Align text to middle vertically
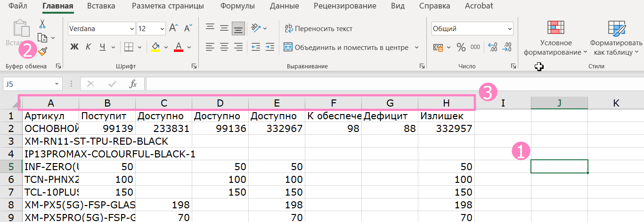The width and height of the screenshot is (644, 222). [224, 28]
